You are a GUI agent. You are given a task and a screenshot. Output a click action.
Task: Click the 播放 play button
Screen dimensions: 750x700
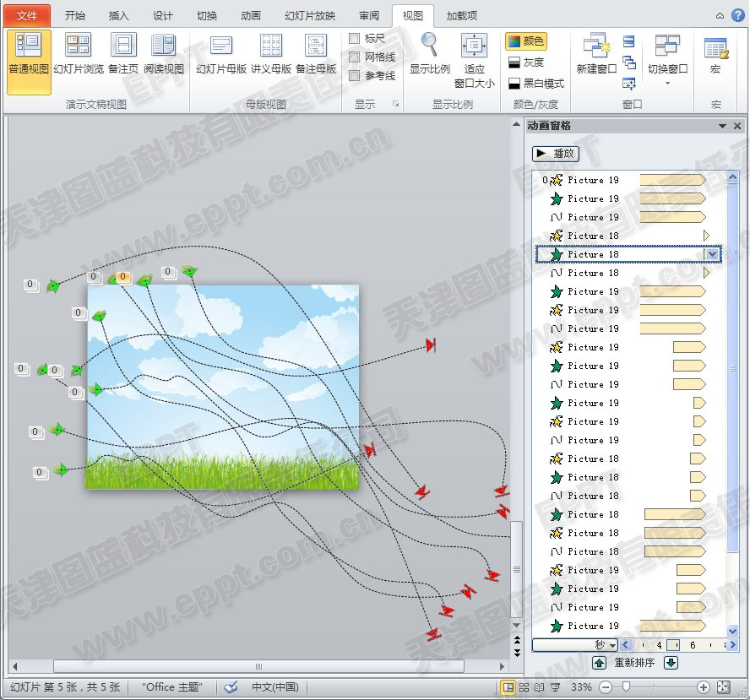pos(556,154)
